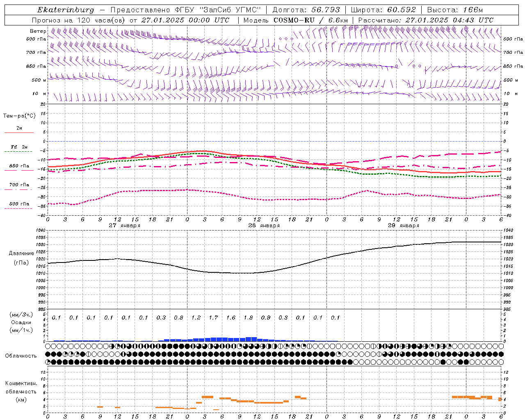Click the 'Высота: 166м' header entry

click(x=455, y=10)
